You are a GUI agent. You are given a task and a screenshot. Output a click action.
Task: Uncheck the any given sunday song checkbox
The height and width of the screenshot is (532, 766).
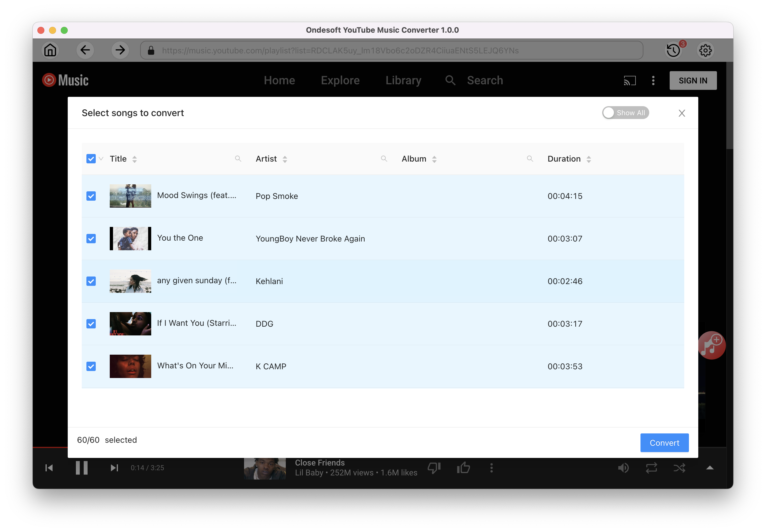click(x=91, y=281)
